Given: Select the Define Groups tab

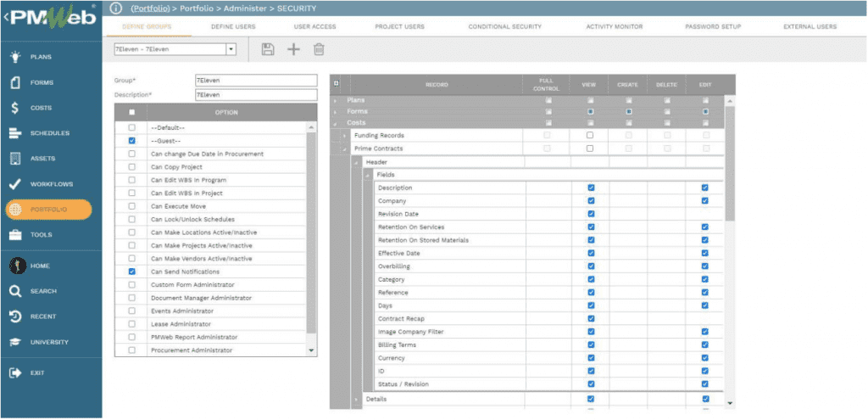Looking at the screenshot, I should (x=147, y=26).
